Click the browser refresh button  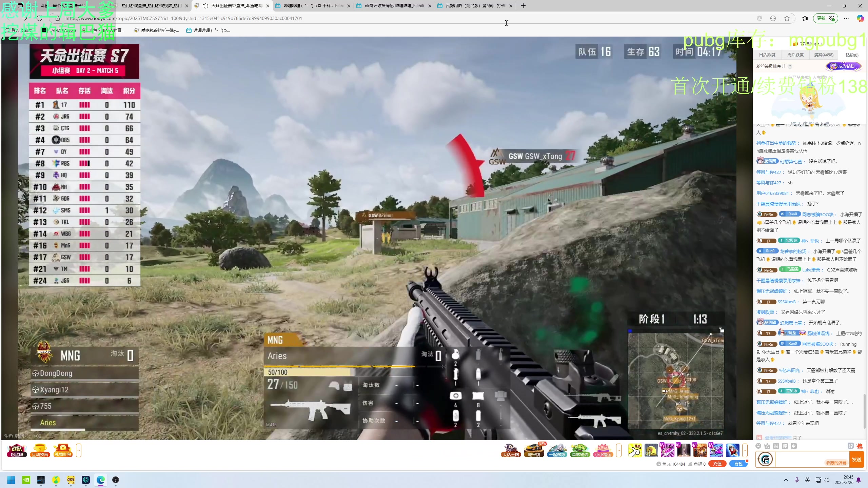click(x=39, y=18)
